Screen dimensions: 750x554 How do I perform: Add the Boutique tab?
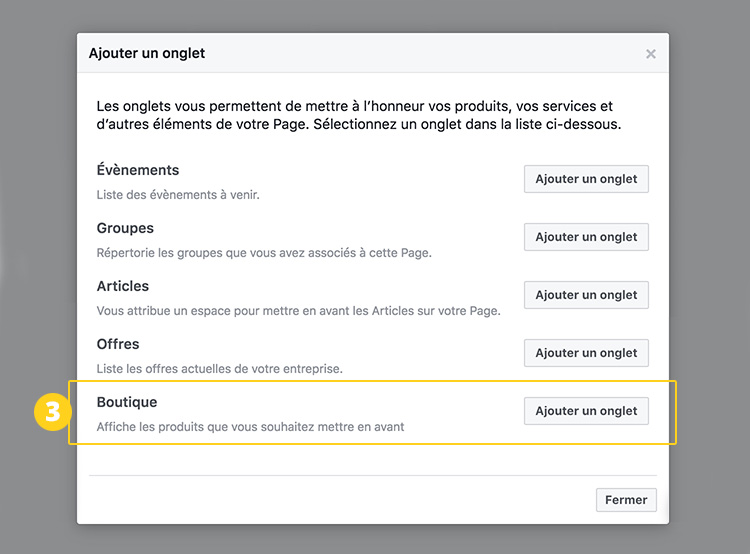(586, 411)
